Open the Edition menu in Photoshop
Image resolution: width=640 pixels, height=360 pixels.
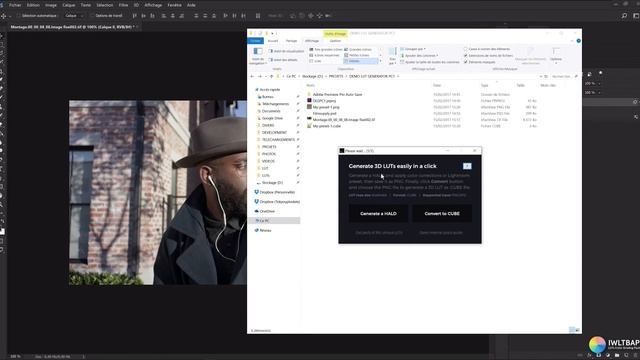tap(33, 5)
